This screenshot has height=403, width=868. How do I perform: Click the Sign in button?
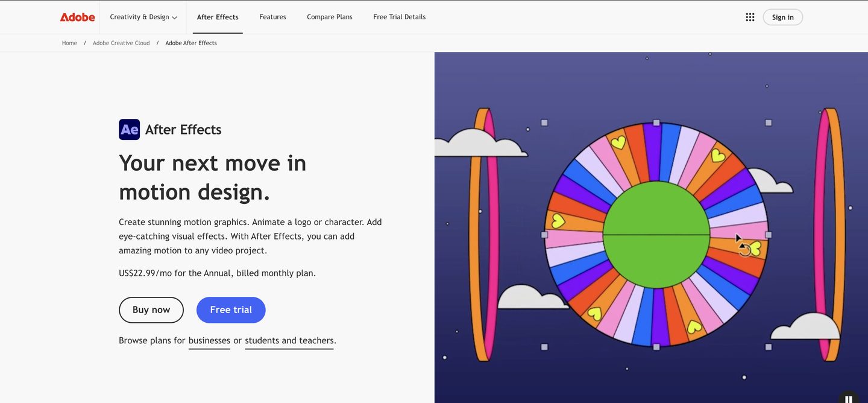point(782,17)
